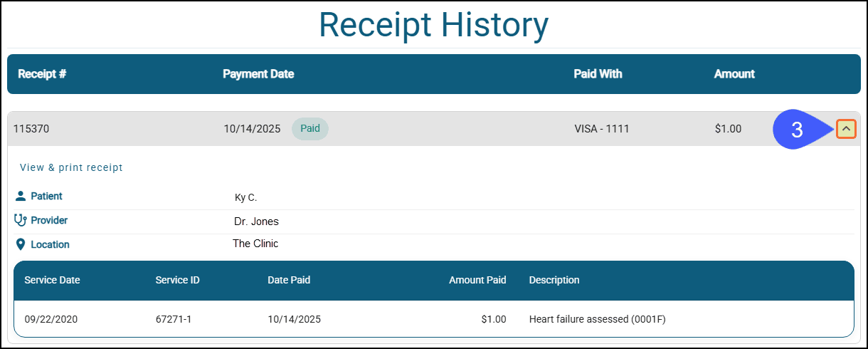868x349 pixels.
Task: Click the Amount Paid column header
Action: point(477,281)
